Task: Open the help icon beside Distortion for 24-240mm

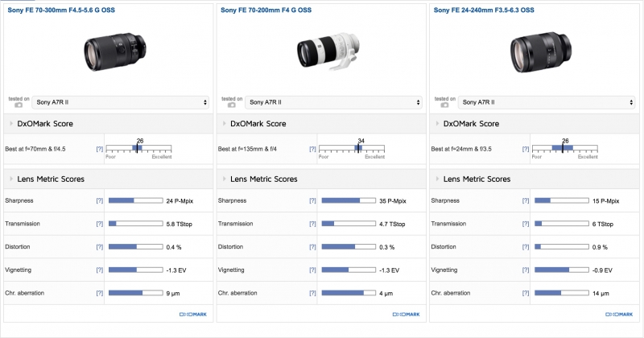Action: 526,247
